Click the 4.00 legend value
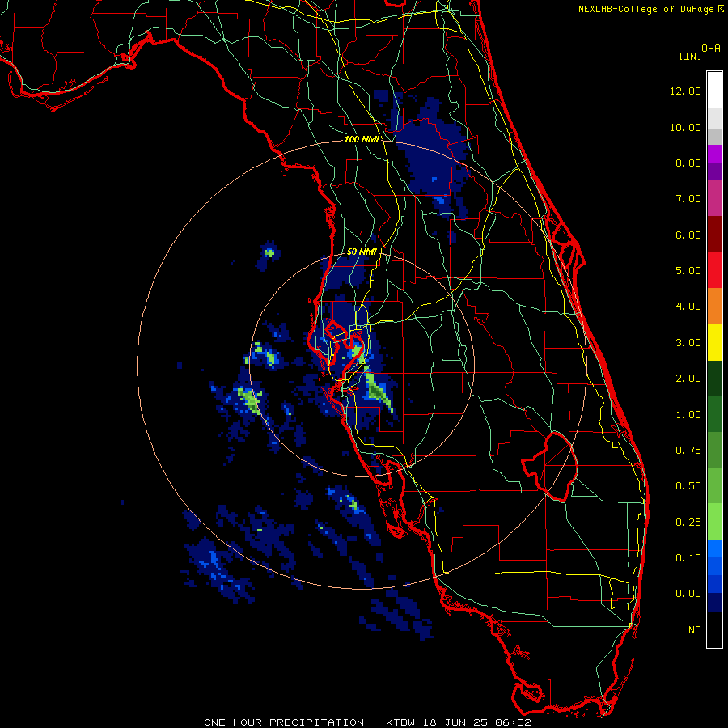Image resolution: width=728 pixels, height=728 pixels. click(x=688, y=307)
